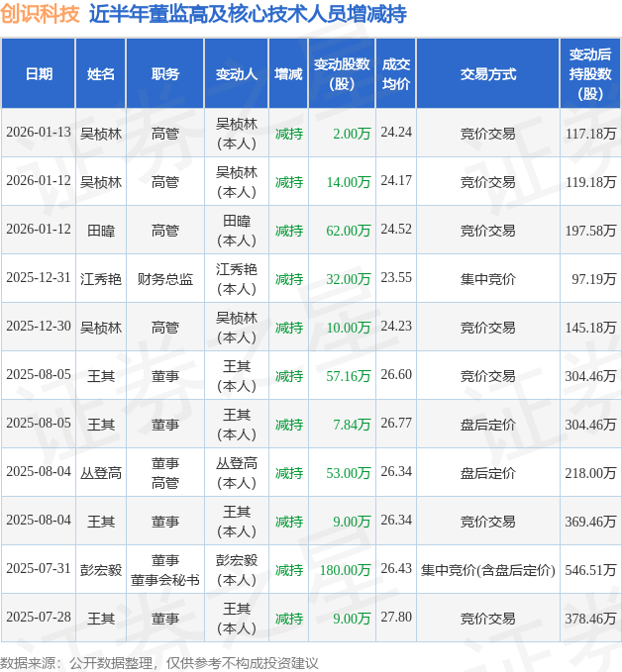Select the 成交均价 column header
The image size is (622, 672).
click(396, 73)
